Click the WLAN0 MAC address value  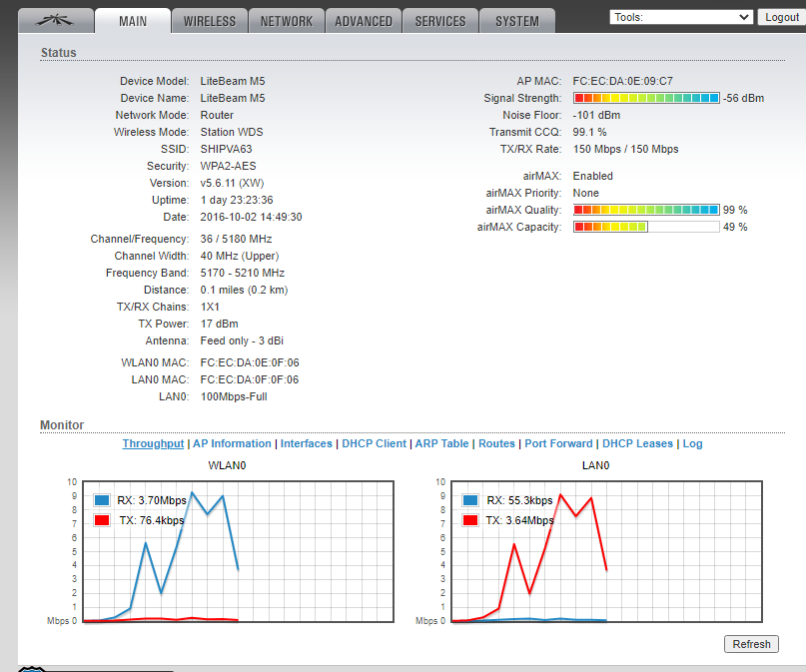[x=250, y=362]
